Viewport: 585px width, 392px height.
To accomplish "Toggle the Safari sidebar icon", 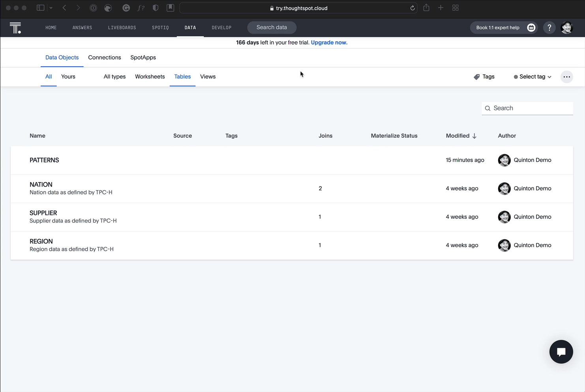I will coord(40,8).
